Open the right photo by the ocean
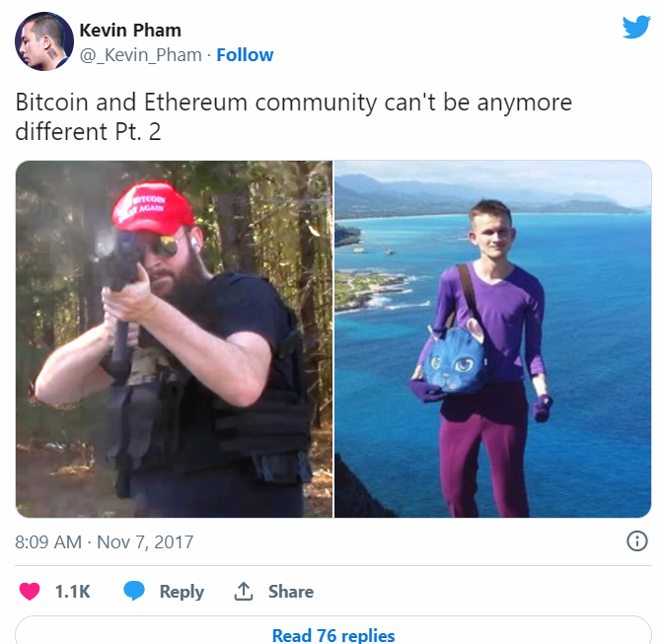661x644 pixels. (x=493, y=339)
